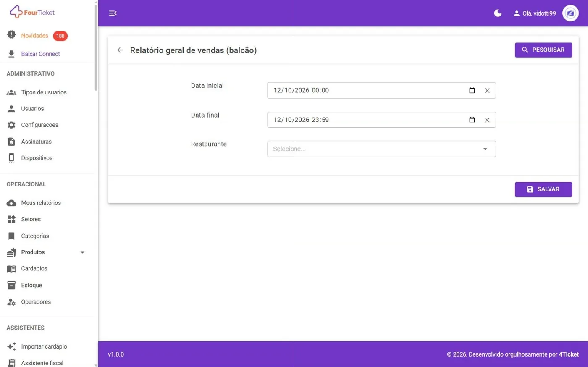This screenshot has height=367, width=588.
Task: Toggle dark mode moon icon
Action: (498, 13)
